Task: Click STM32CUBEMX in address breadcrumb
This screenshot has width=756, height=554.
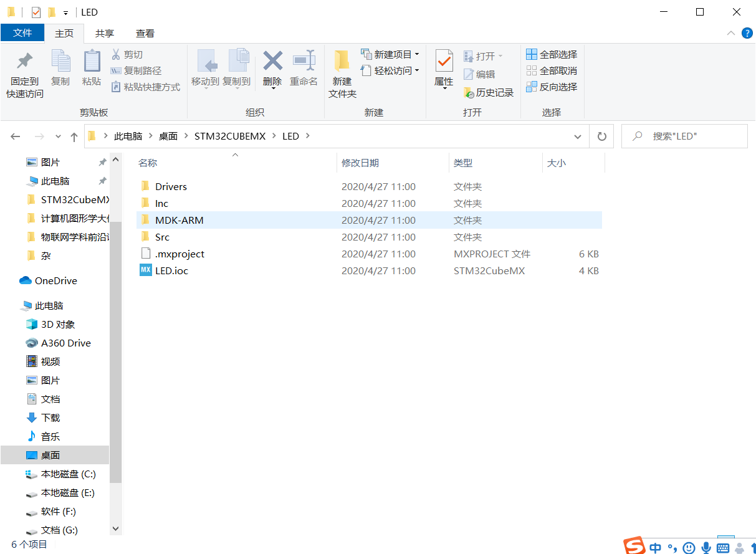Action: pyautogui.click(x=230, y=136)
